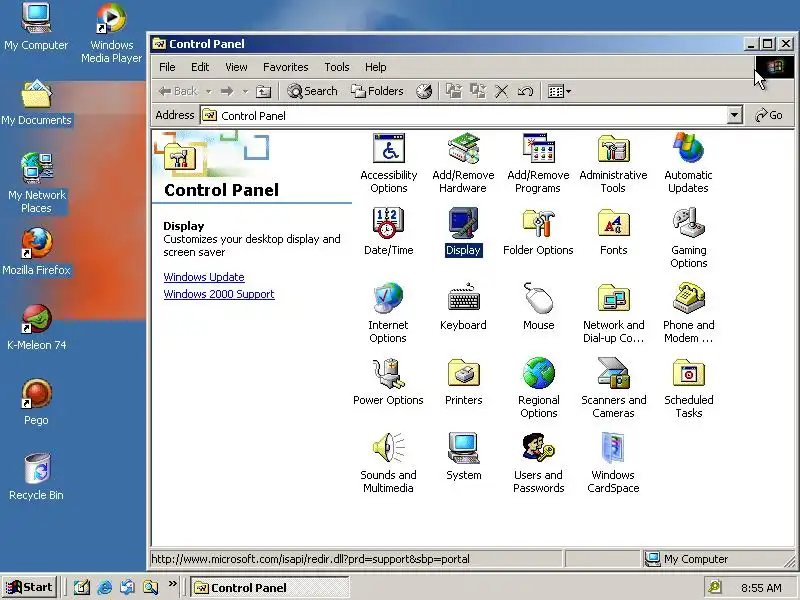This screenshot has height=600, width=800.
Task: Select K-Meleon 74 desktop shortcut
Action: (x=36, y=327)
